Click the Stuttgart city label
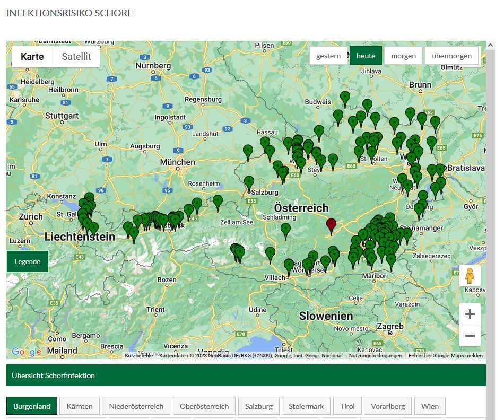504x420 pixels. pos(62,116)
